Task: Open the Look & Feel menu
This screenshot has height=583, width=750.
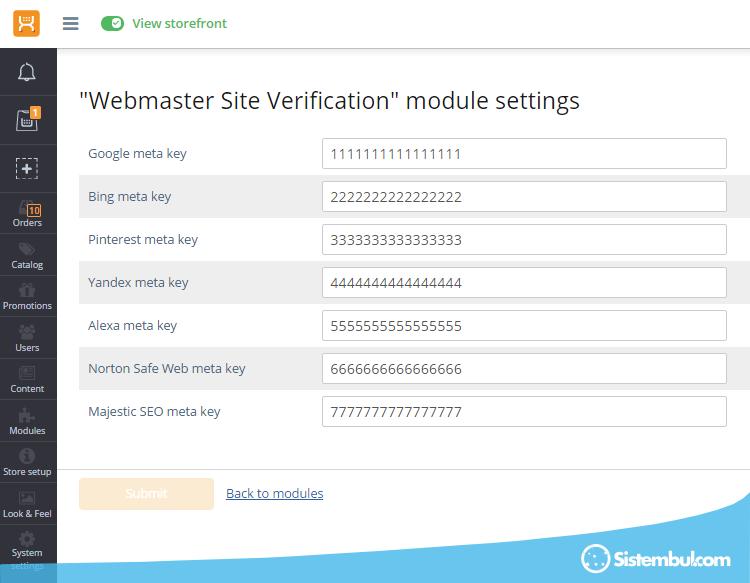Action: (27, 504)
